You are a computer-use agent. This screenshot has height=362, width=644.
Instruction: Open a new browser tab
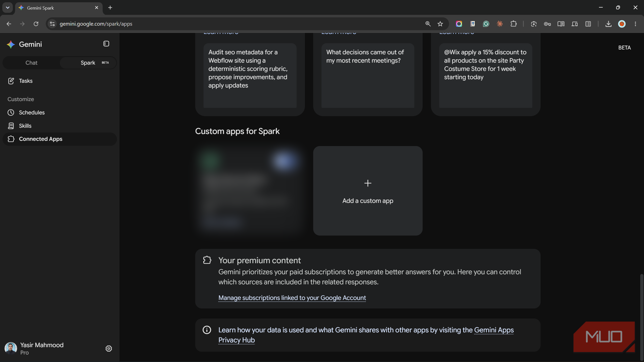pos(110,8)
